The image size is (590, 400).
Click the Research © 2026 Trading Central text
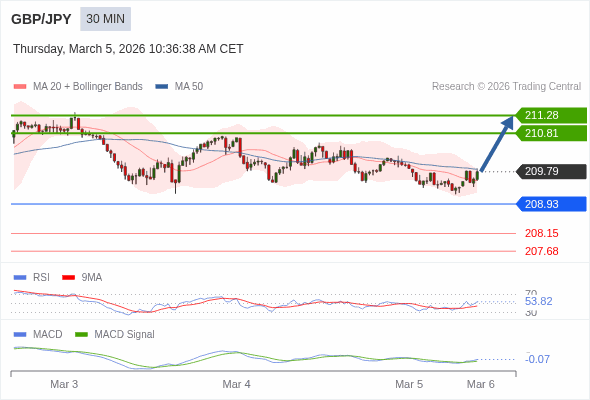tap(506, 87)
